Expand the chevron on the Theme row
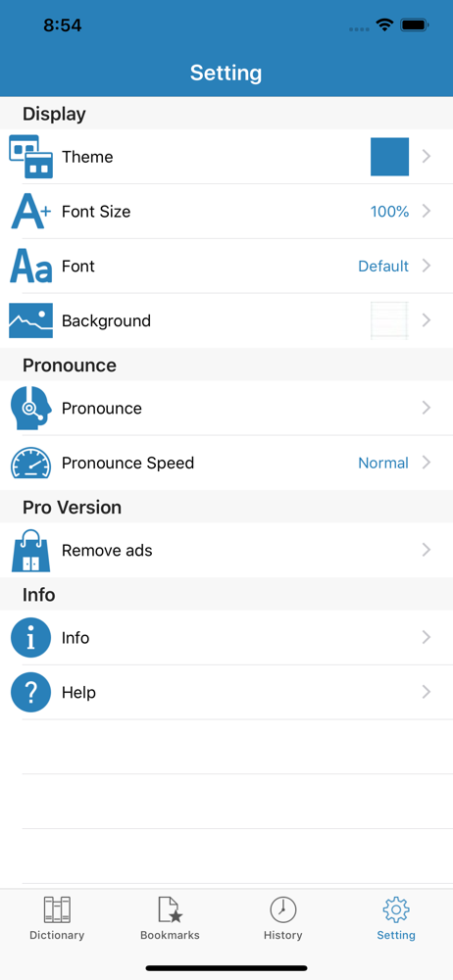The height and width of the screenshot is (980, 453). (x=427, y=156)
